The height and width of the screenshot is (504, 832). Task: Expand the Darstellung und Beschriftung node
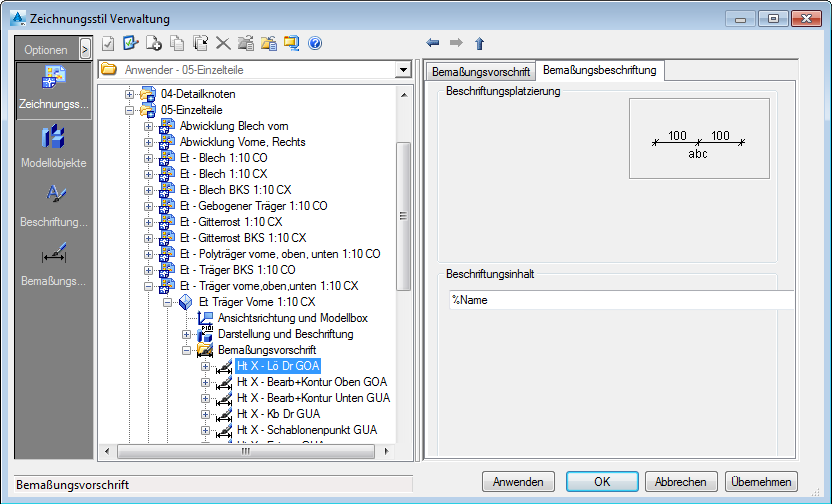pos(186,334)
